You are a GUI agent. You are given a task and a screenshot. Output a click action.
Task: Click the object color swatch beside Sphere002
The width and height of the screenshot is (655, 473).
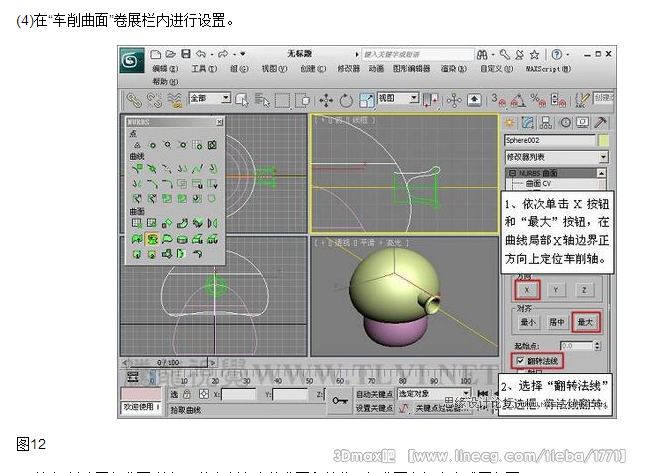point(603,140)
